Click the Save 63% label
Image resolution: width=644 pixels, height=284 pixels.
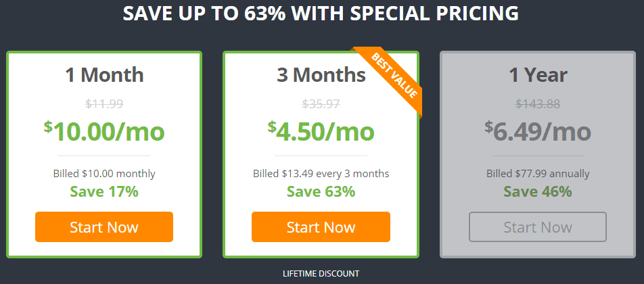pyautogui.click(x=321, y=191)
